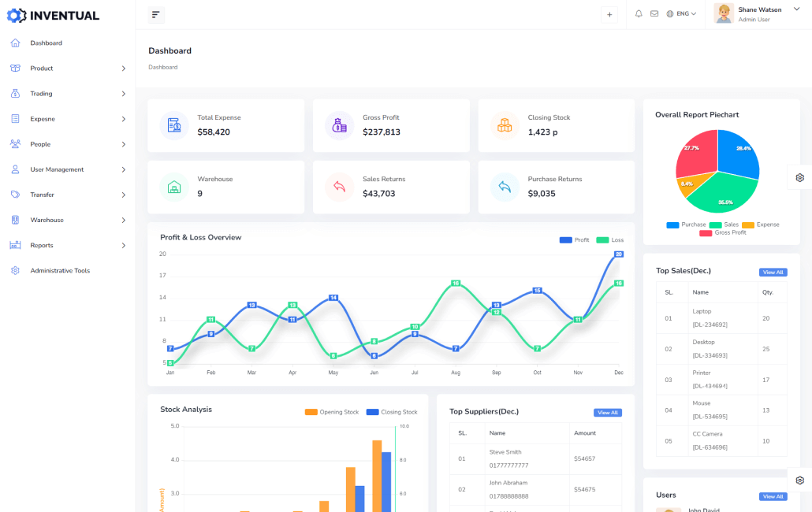The height and width of the screenshot is (512, 812).
Task: Open settings gear beside the piechart
Action: pyautogui.click(x=799, y=177)
